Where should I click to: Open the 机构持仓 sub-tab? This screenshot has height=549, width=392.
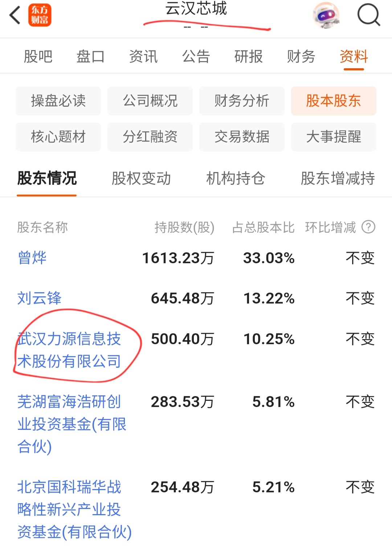coord(236,179)
